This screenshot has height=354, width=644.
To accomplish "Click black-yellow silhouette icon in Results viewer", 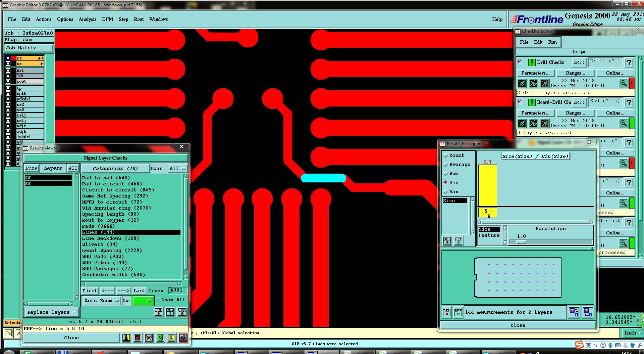I will [126, 338].
